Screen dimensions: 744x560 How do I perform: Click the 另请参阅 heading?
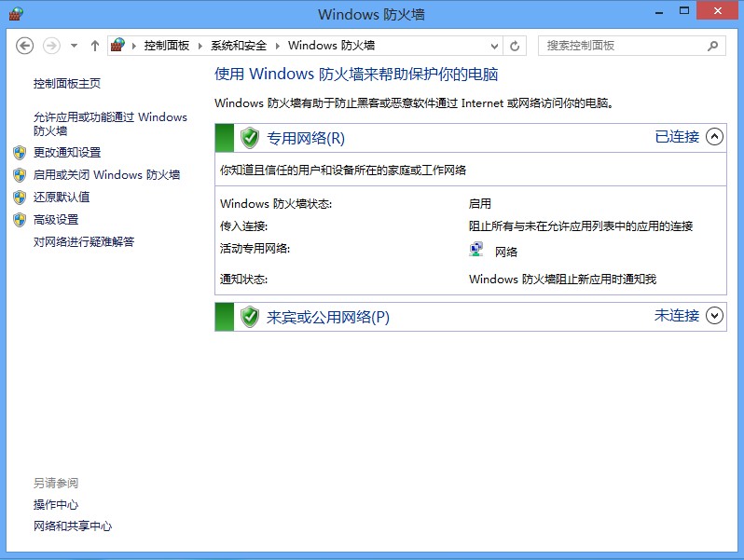[56, 483]
